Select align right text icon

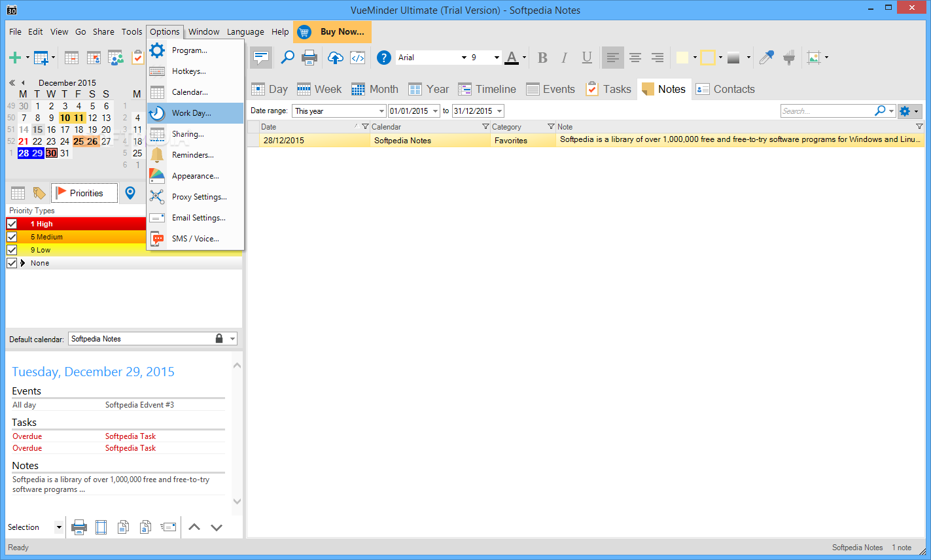pyautogui.click(x=658, y=58)
